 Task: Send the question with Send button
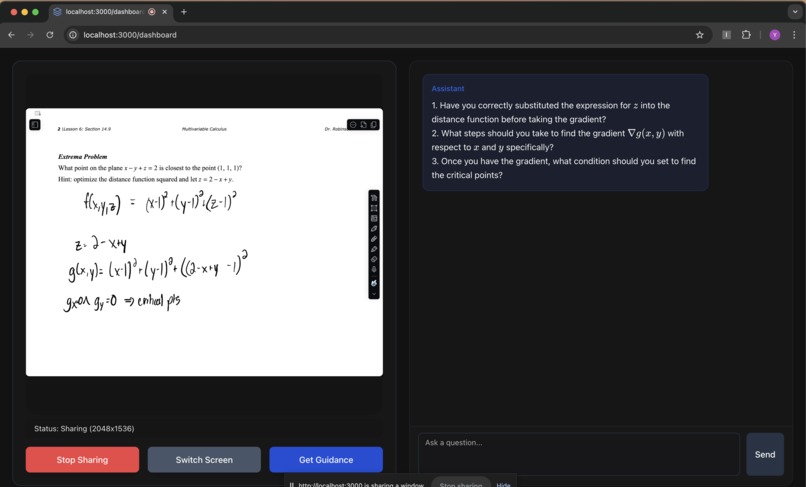coord(765,455)
